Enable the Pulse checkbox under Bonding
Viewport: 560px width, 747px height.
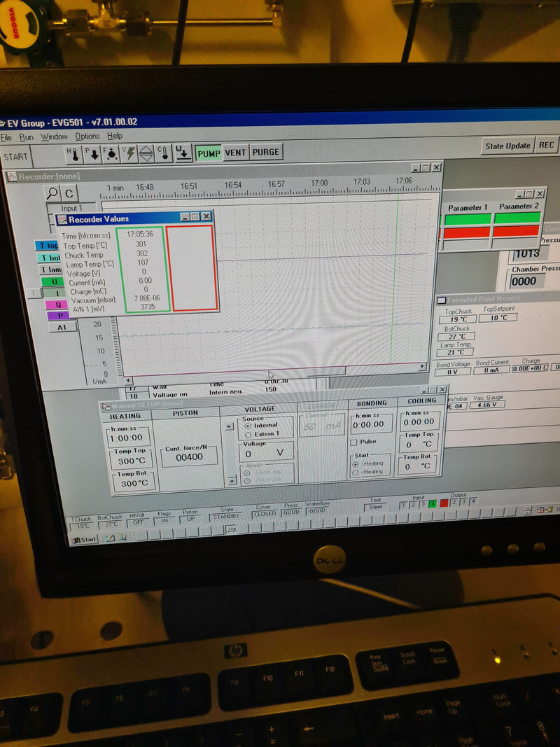tap(353, 442)
